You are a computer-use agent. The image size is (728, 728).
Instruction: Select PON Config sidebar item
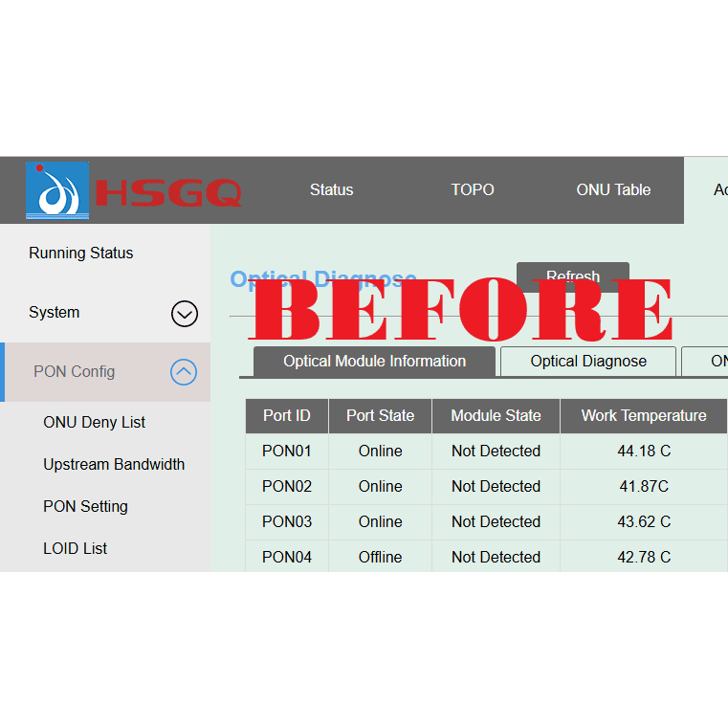(x=75, y=372)
